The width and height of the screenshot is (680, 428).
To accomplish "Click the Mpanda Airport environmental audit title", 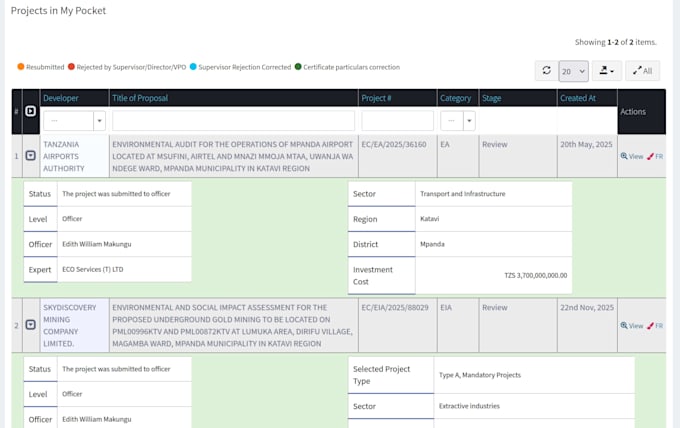I will pos(232,156).
